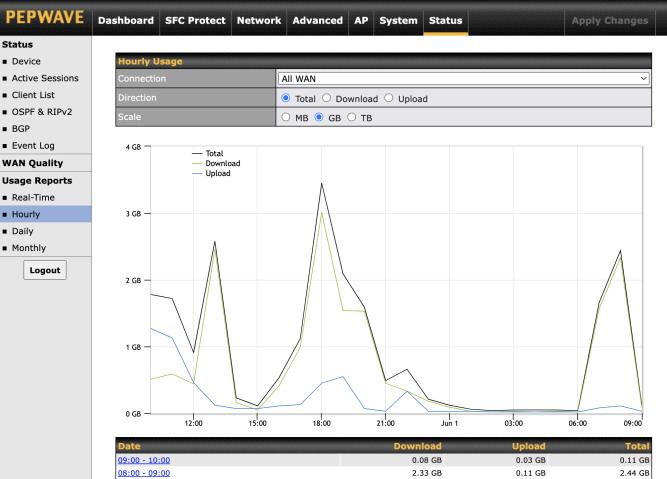Screen dimensions: 667x479
Task: Open the Network tab
Action: coord(259,20)
